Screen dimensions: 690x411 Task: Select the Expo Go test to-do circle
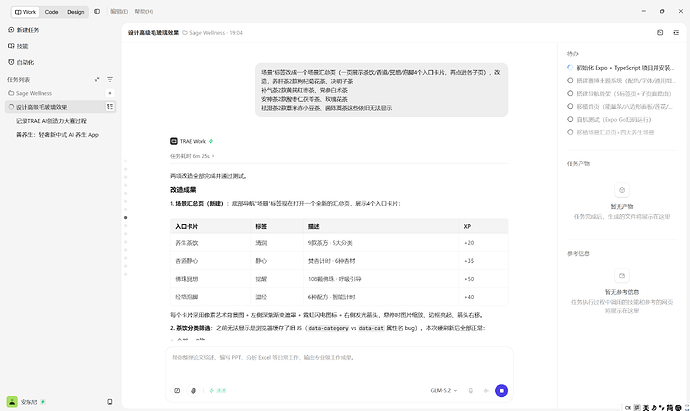(570, 119)
